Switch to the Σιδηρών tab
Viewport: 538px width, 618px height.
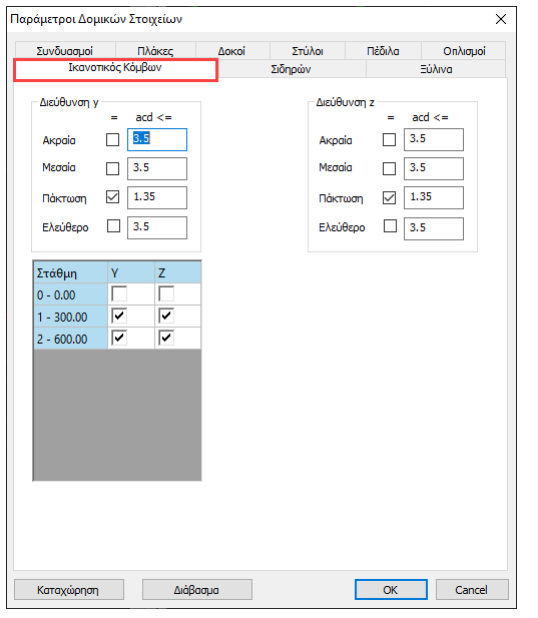tap(291, 69)
